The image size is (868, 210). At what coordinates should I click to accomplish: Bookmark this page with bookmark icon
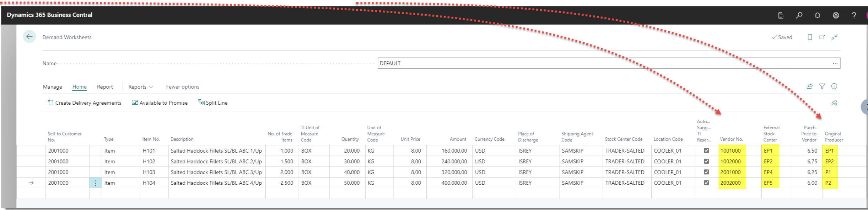coord(810,37)
